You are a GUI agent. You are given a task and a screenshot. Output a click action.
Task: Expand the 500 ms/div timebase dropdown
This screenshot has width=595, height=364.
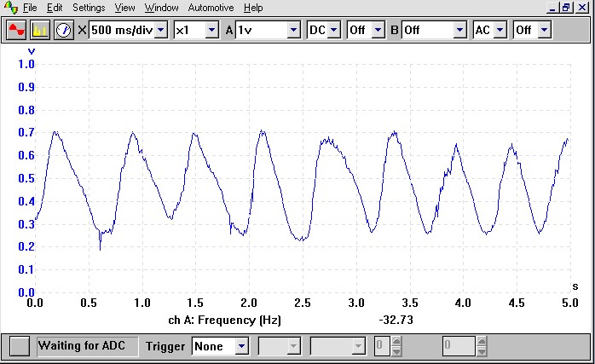161,30
